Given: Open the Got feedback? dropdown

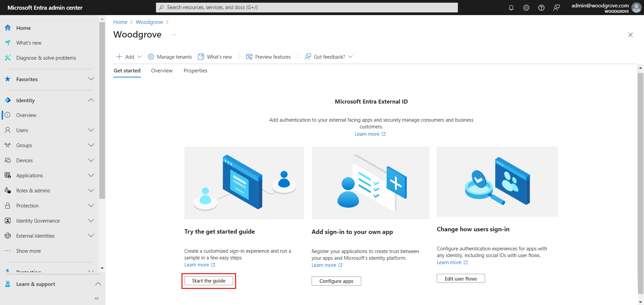Looking at the screenshot, I should (329, 57).
